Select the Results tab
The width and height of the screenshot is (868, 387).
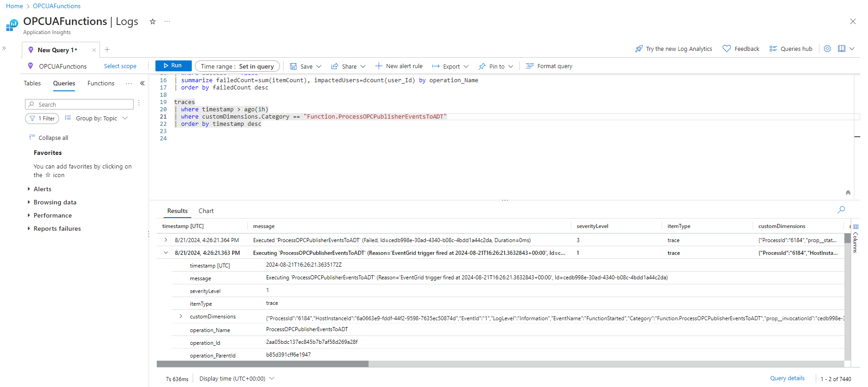click(x=177, y=211)
